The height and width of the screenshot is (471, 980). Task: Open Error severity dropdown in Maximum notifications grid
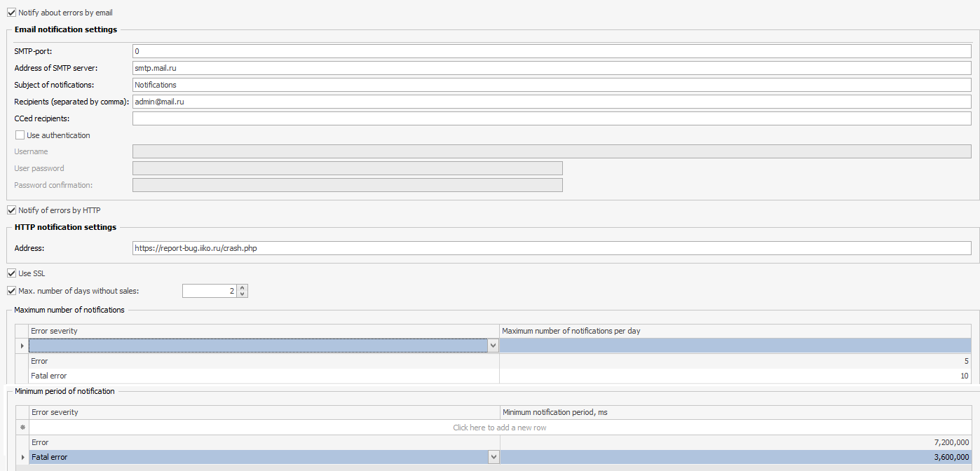pos(493,346)
